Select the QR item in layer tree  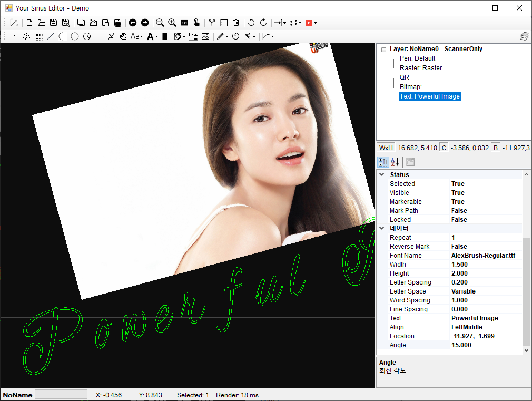click(x=404, y=77)
